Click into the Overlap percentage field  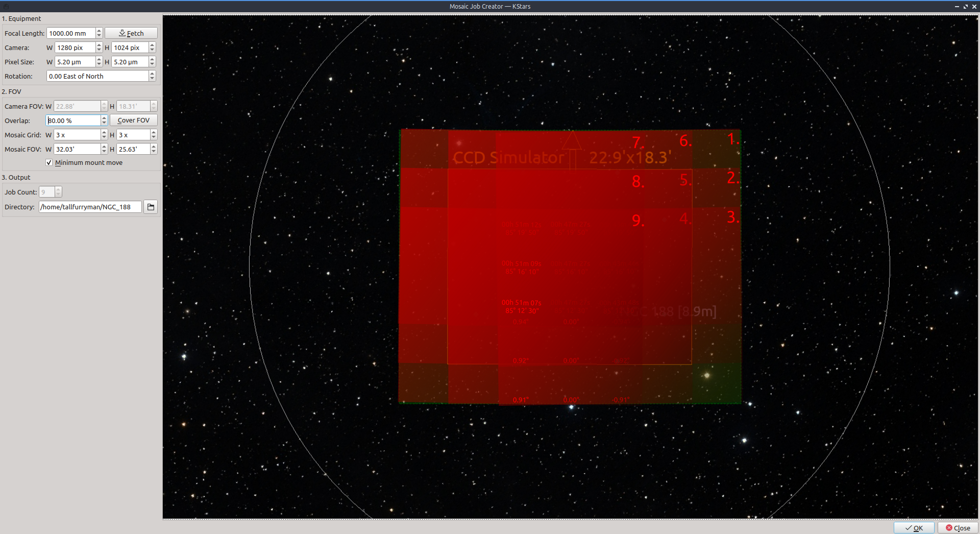tap(73, 120)
